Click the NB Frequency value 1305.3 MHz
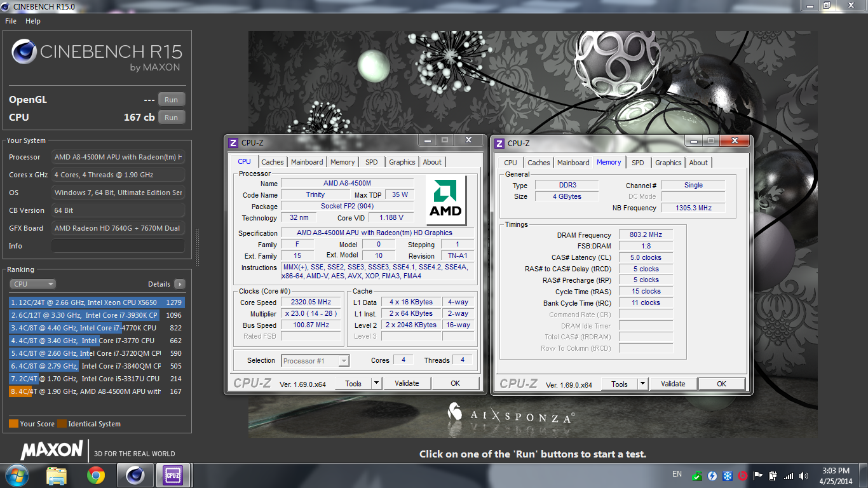868x488 pixels. [693, 208]
